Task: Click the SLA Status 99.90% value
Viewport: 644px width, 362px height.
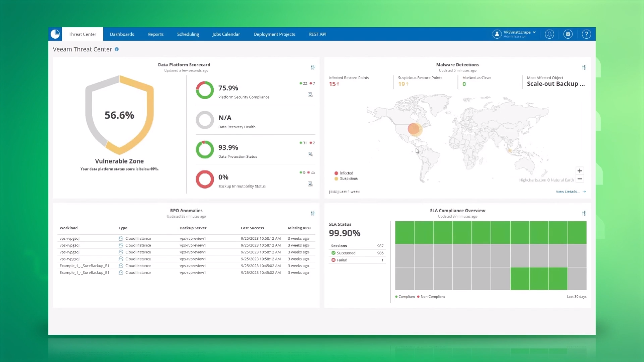Action: tap(345, 233)
